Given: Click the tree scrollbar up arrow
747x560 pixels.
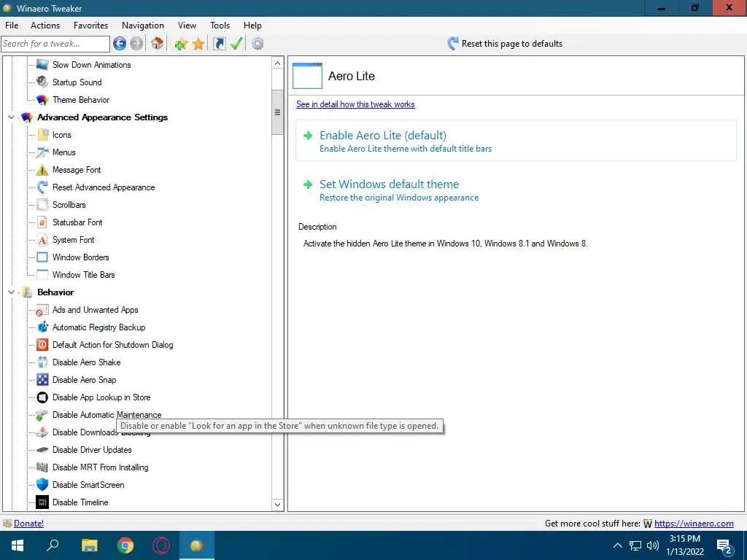Looking at the screenshot, I should (x=278, y=63).
